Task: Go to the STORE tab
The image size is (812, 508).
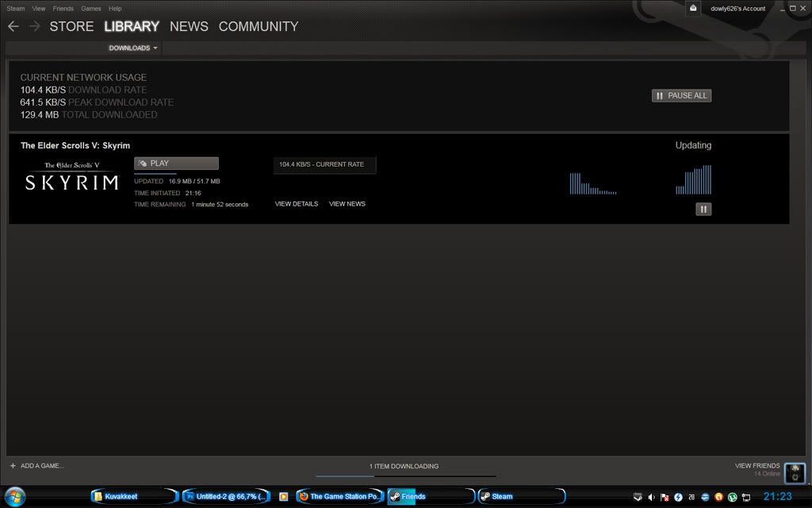Action: click(x=71, y=26)
